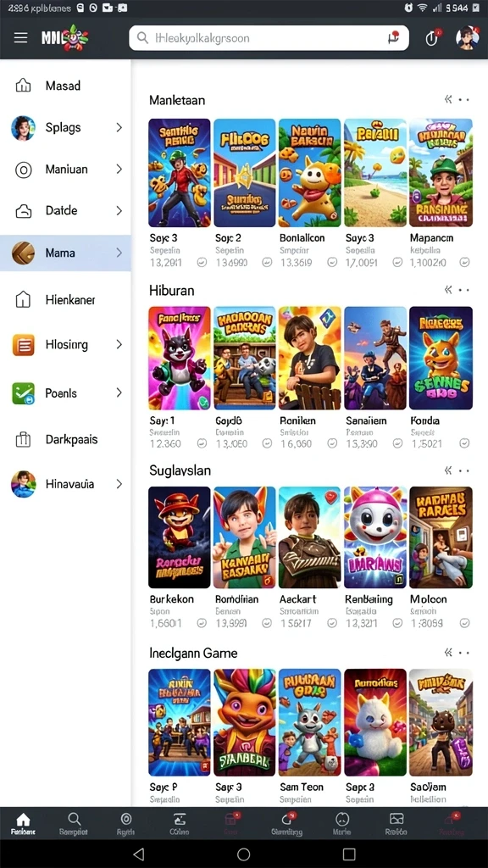Open the timer icon with the red badge in the header
This screenshot has width=488, height=868.
click(432, 37)
